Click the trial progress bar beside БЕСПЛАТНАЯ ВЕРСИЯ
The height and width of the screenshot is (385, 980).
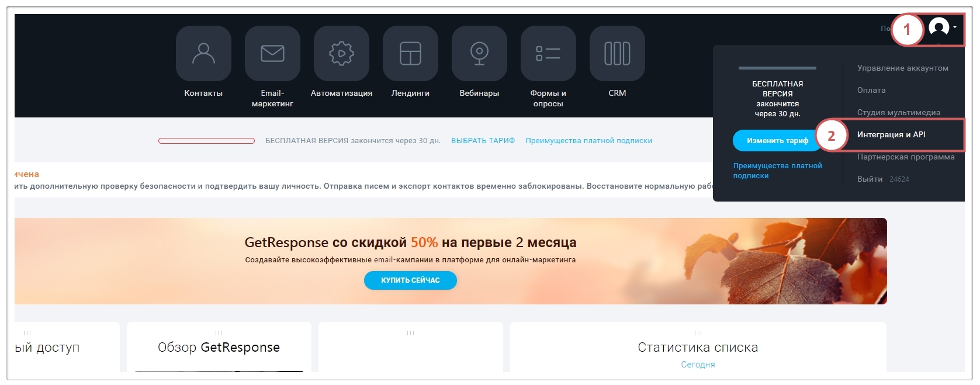(x=206, y=141)
